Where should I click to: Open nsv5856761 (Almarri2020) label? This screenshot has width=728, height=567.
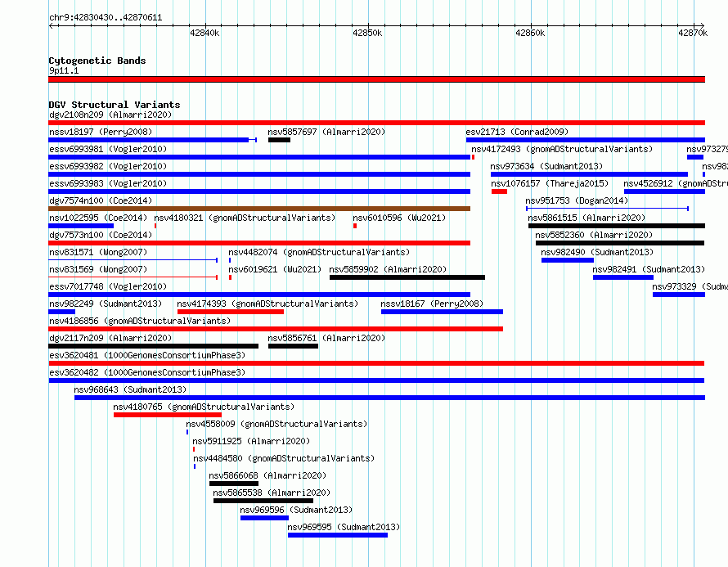point(326,338)
